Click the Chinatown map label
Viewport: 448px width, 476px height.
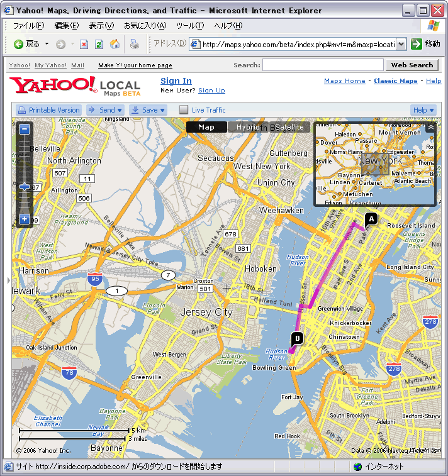(x=344, y=336)
